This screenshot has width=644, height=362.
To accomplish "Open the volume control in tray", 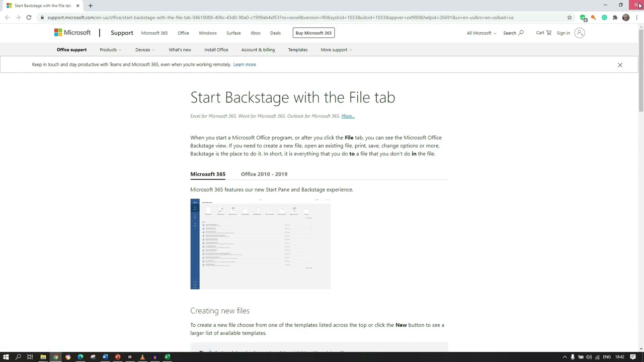I will coord(589,357).
